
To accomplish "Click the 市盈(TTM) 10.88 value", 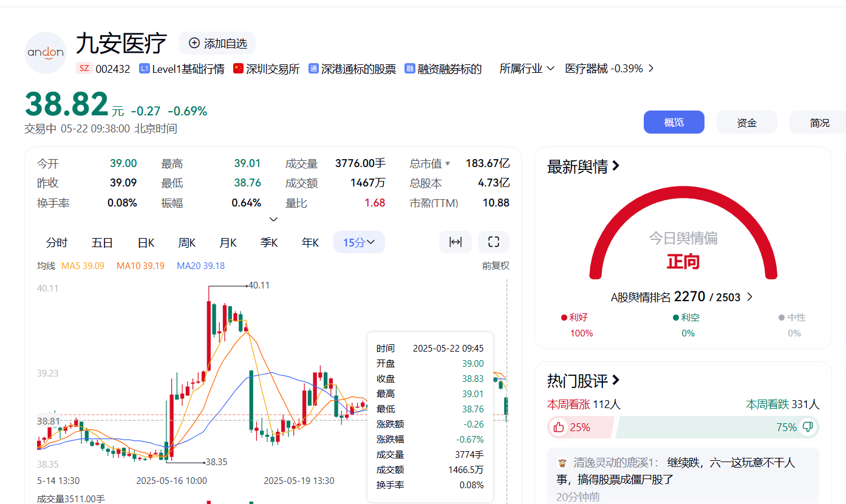I will [x=496, y=203].
